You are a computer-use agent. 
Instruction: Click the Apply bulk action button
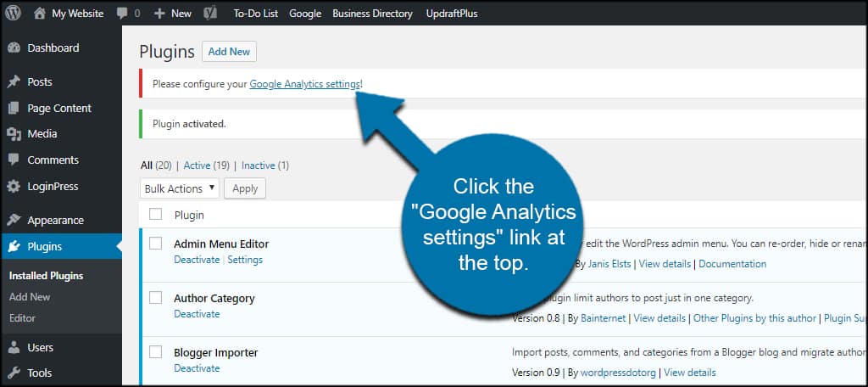(245, 188)
